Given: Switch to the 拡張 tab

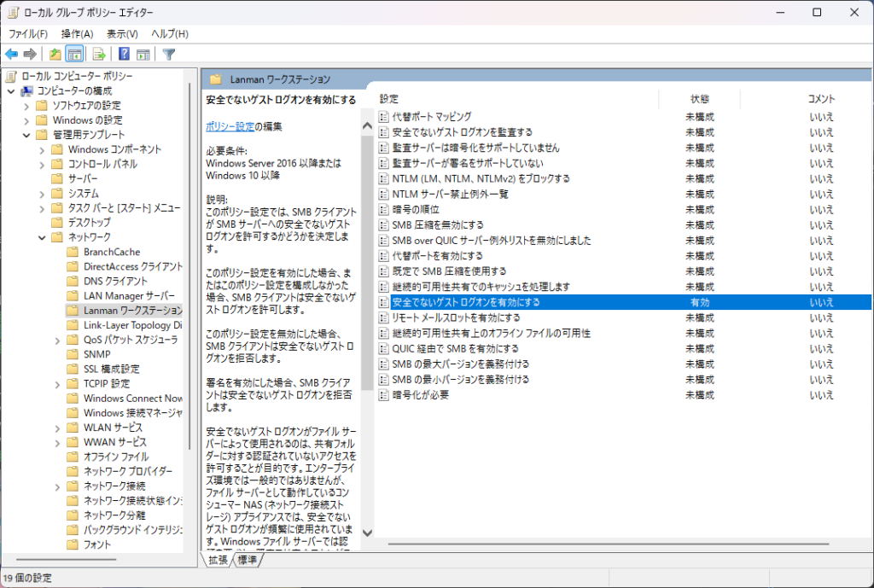Looking at the screenshot, I should tap(218, 560).
